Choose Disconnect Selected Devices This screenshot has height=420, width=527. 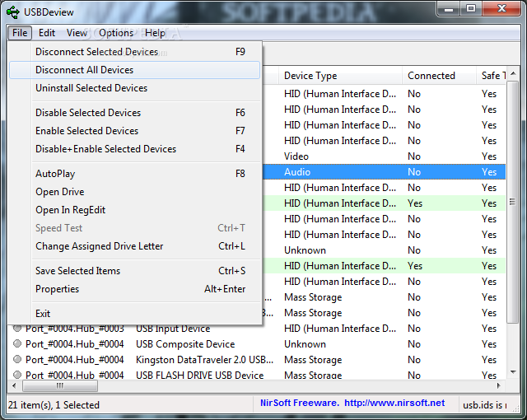(134, 52)
